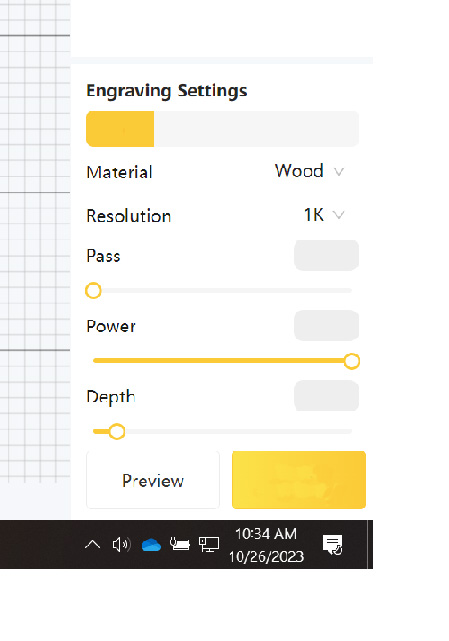The image size is (449, 641).
Task: Click the Show desktop strip on the taskbar
Action: coord(370,544)
